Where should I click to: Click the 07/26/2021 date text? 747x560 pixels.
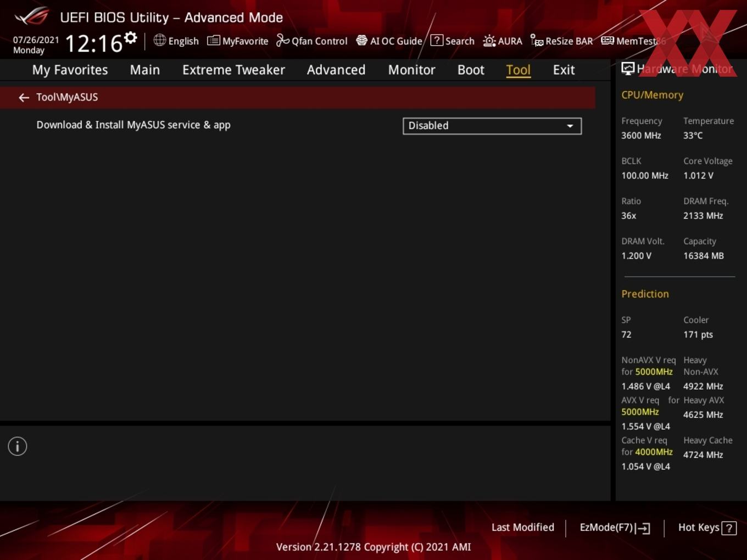(36, 40)
